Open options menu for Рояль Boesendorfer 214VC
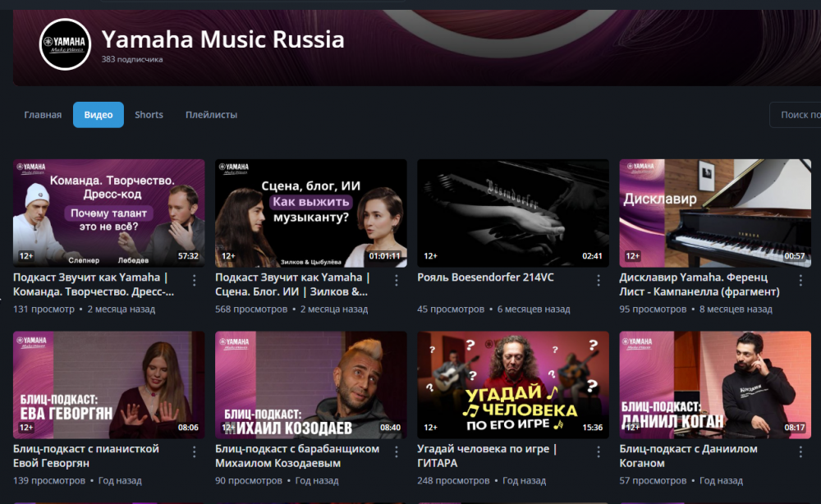This screenshot has height=504, width=821. [599, 281]
